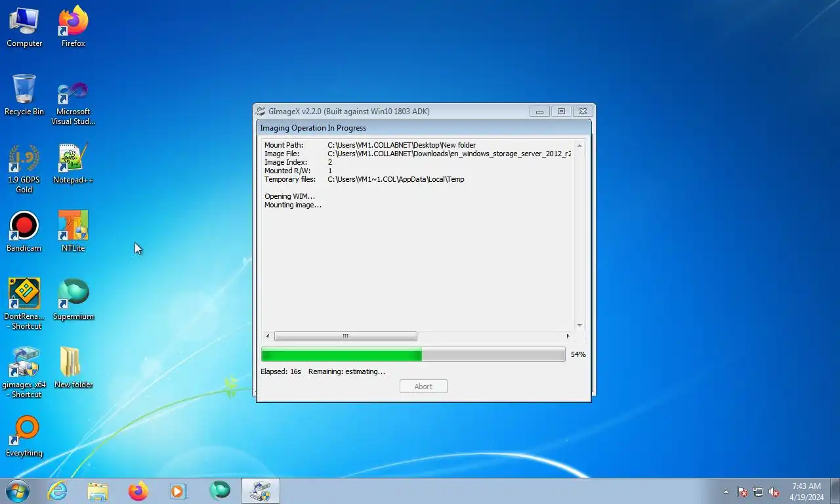The image size is (840, 504).
Task: Launch Firefox from the taskbar
Action: [x=138, y=491]
